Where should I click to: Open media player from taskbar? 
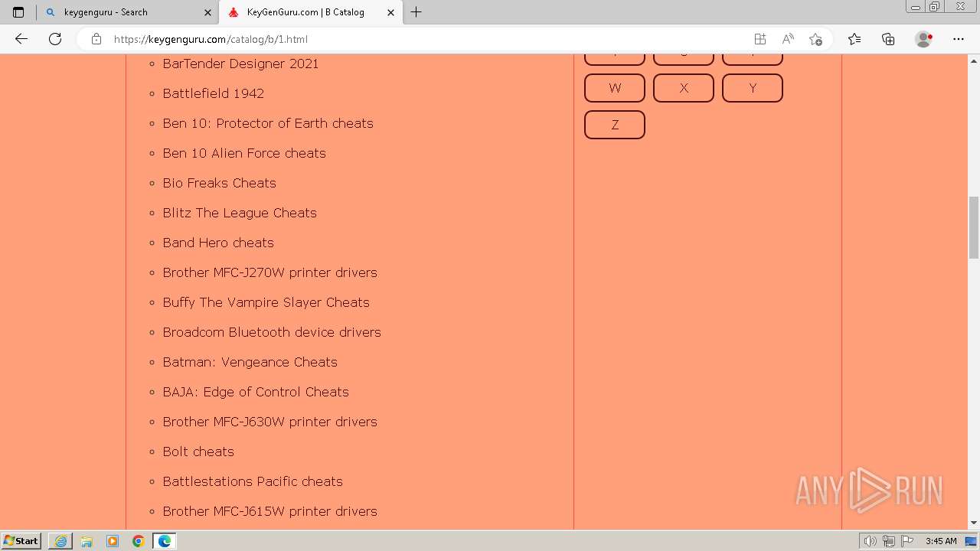click(113, 541)
